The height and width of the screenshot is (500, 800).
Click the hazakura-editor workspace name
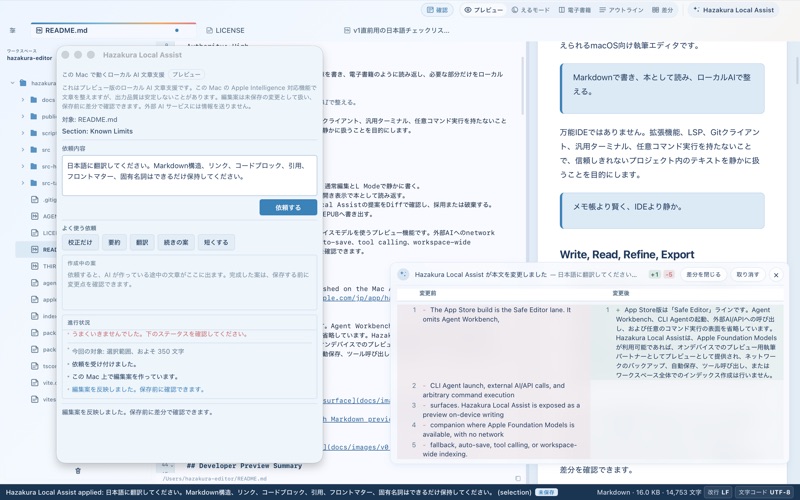[x=30, y=58]
